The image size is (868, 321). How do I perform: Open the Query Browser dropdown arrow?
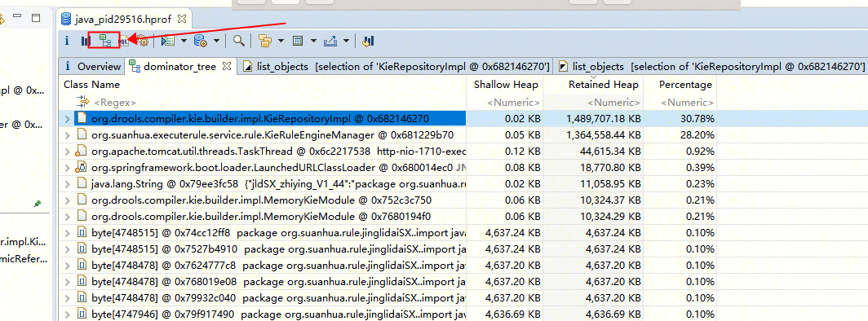click(216, 41)
